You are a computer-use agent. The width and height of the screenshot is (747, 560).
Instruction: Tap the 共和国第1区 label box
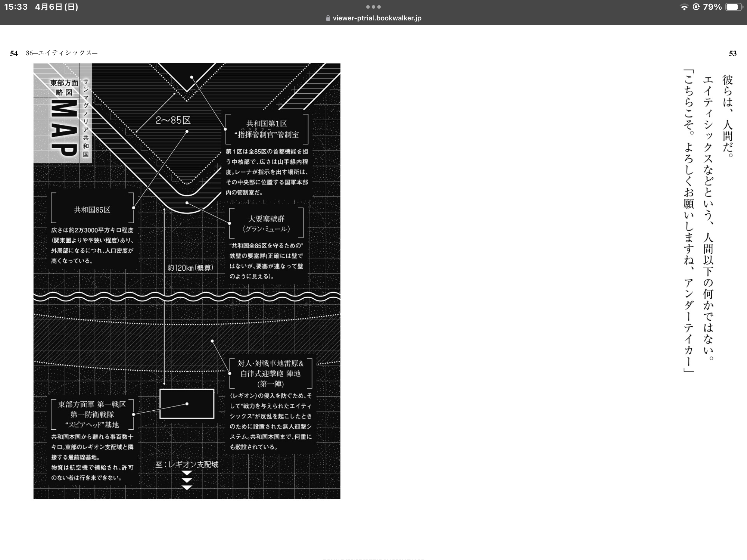(266, 129)
